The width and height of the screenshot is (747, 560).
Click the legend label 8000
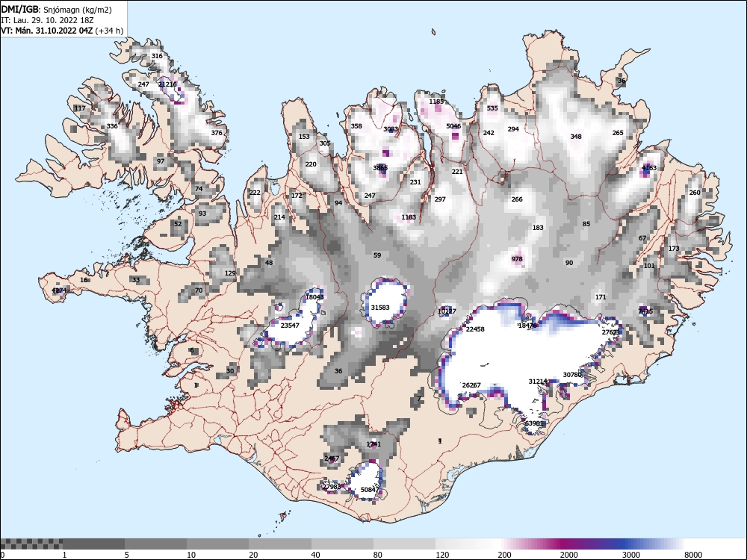pos(693,554)
